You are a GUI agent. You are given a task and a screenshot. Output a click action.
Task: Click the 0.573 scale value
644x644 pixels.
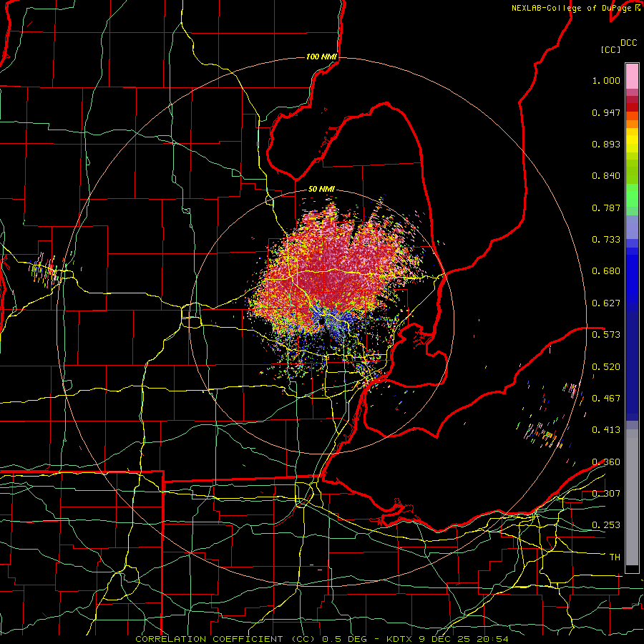pyautogui.click(x=606, y=334)
